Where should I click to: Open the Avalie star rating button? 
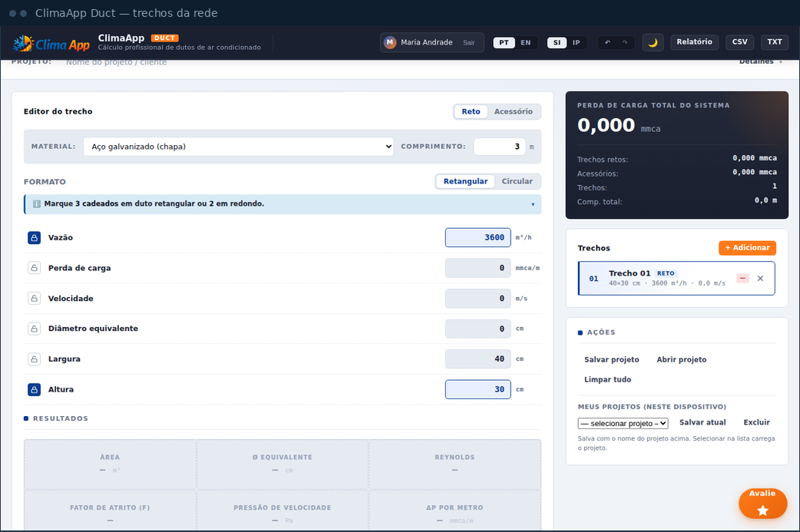click(x=762, y=504)
